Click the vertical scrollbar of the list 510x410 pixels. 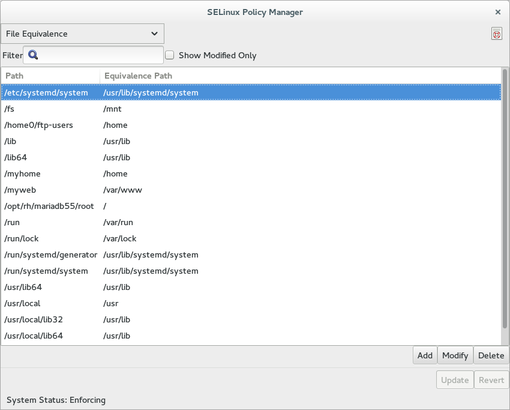pos(505,199)
